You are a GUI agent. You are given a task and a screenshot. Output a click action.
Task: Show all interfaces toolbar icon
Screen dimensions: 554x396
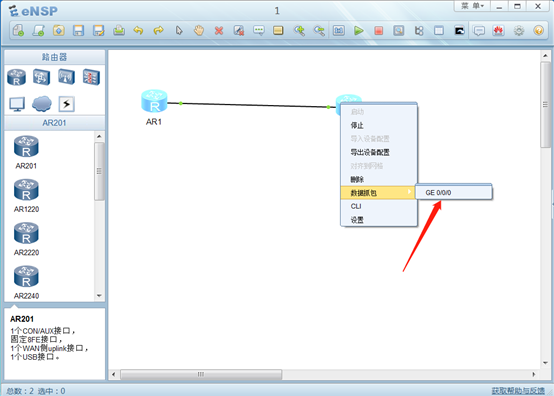419,31
